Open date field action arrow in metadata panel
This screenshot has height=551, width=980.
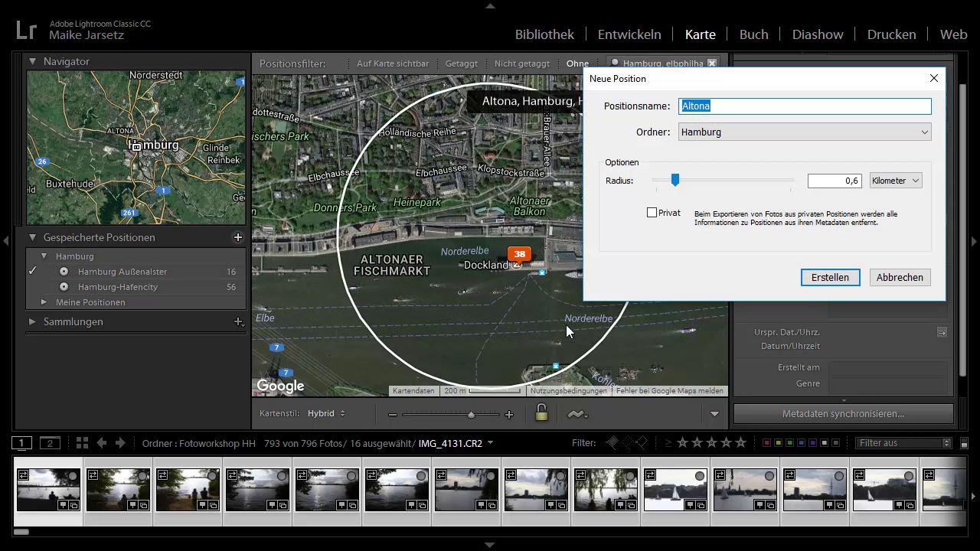coord(942,332)
